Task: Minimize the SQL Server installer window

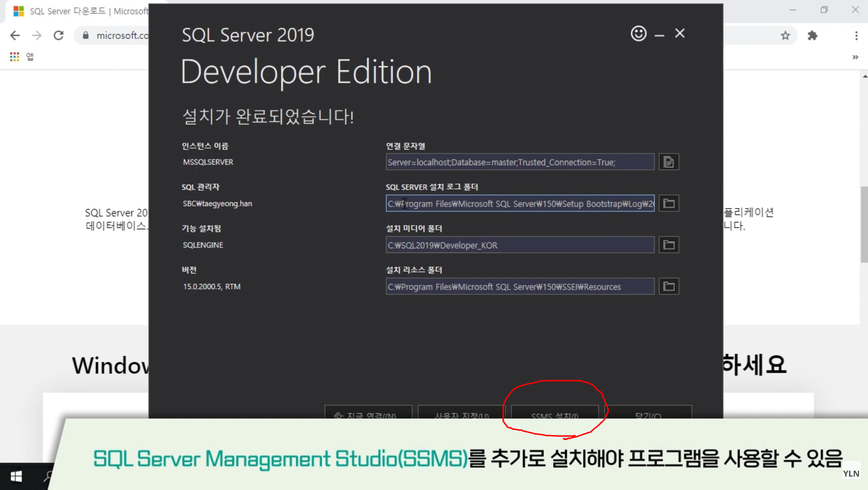Action: (659, 35)
